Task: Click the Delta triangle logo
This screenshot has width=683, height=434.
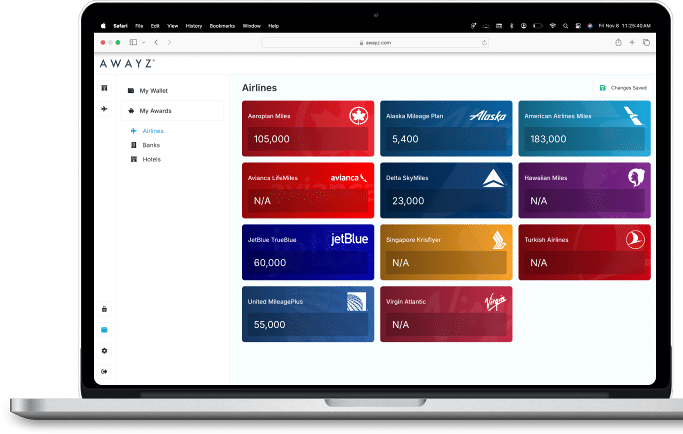Action: click(x=494, y=178)
